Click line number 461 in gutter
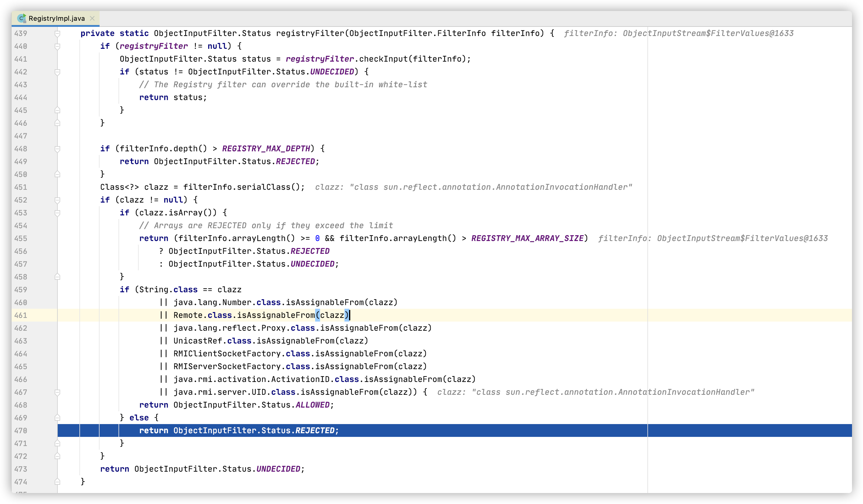Viewport: 863px width, 504px height. click(20, 315)
